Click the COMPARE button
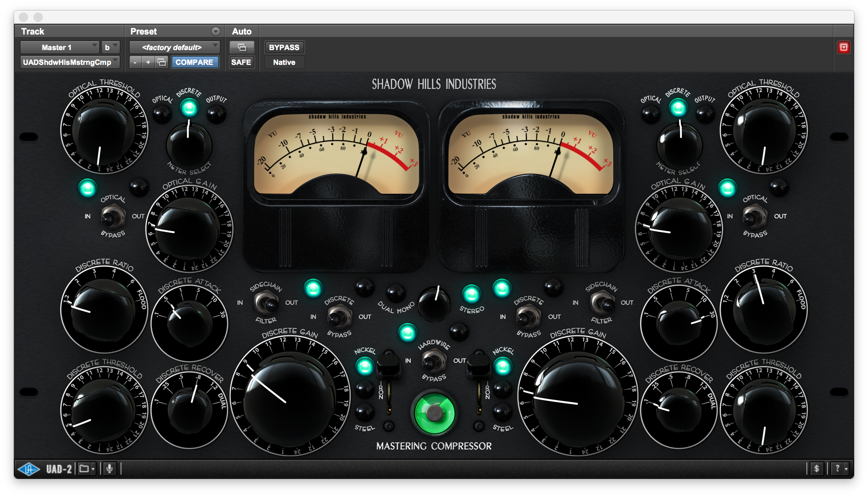This screenshot has height=496, width=868. [x=194, y=62]
